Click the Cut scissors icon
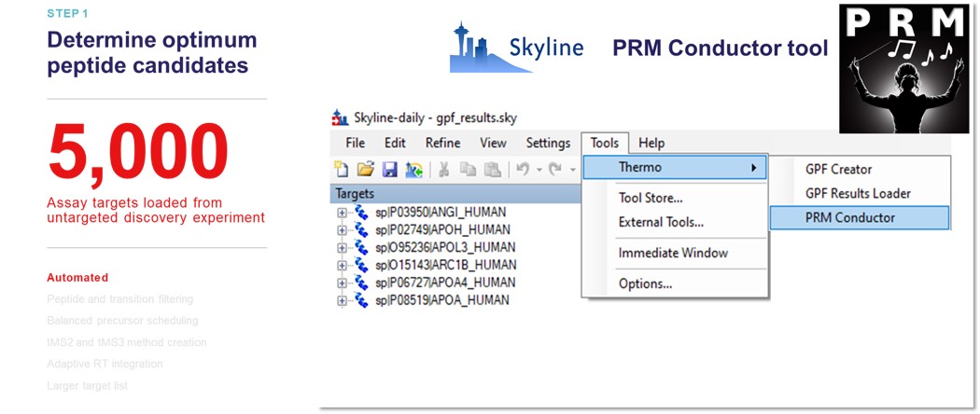Screen dimensions: 980x414 point(443,169)
